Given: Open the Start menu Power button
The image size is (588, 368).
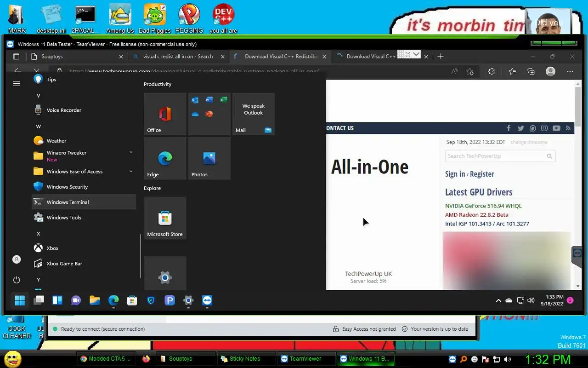Looking at the screenshot, I should coord(17,280).
